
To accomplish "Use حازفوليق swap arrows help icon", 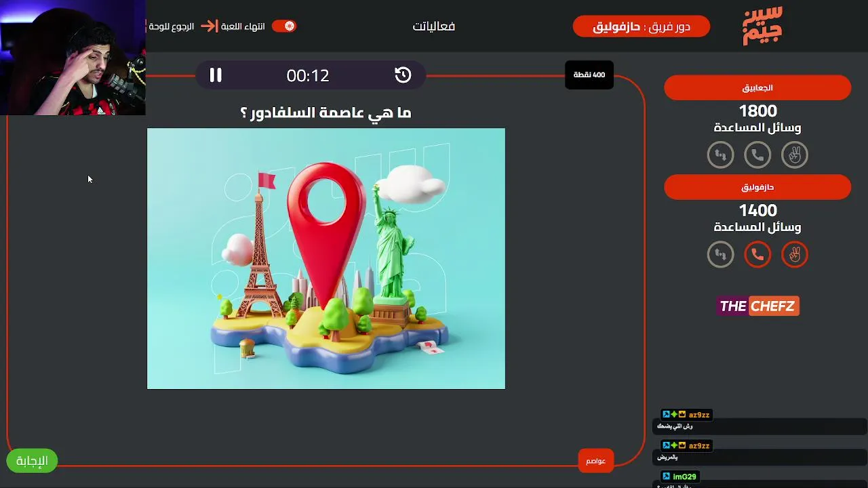I will tap(720, 255).
